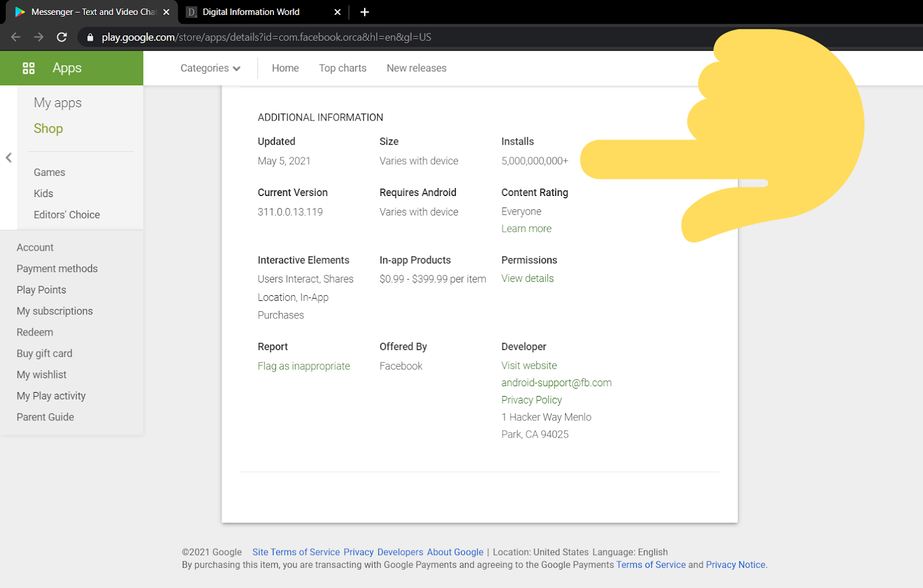The height and width of the screenshot is (588, 923).
Task: Collapse the sidebar with the chevron
Action: 8,157
